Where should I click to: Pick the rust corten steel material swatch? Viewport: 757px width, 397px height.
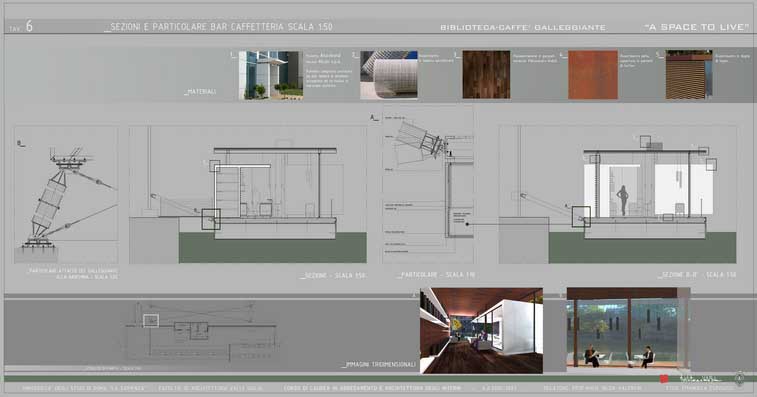(x=593, y=75)
